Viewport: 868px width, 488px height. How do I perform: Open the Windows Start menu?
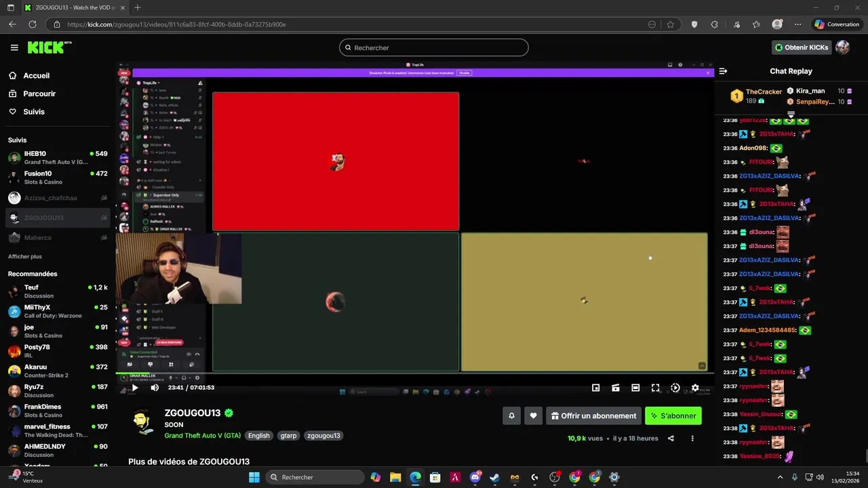point(254,477)
